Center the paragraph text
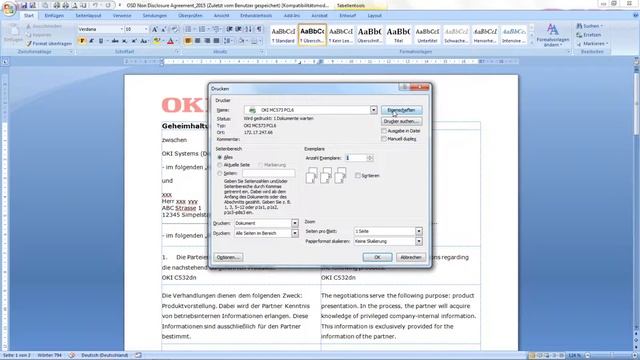This screenshot has height=360, width=640. tap(198, 41)
